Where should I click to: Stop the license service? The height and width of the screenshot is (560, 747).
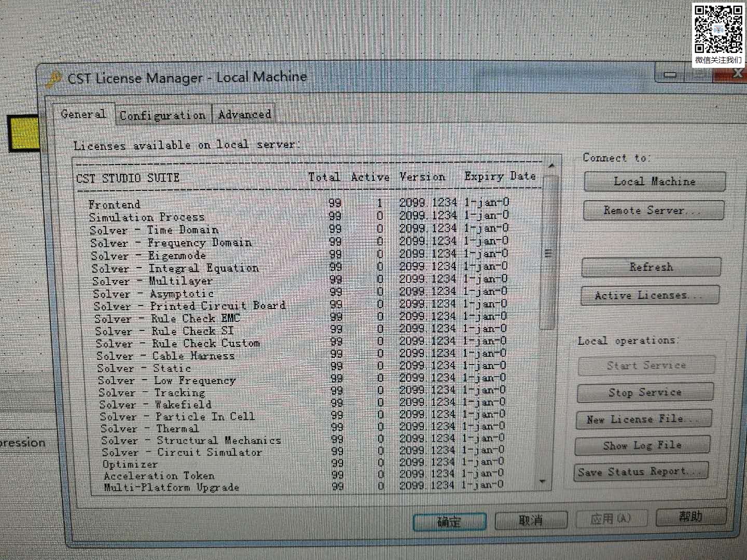[645, 393]
